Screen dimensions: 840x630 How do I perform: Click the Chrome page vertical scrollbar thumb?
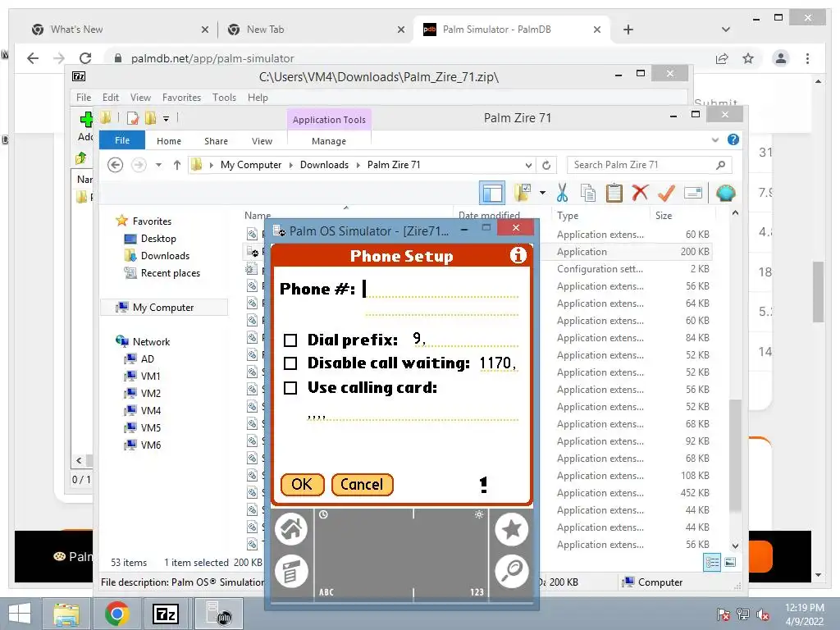click(x=818, y=292)
